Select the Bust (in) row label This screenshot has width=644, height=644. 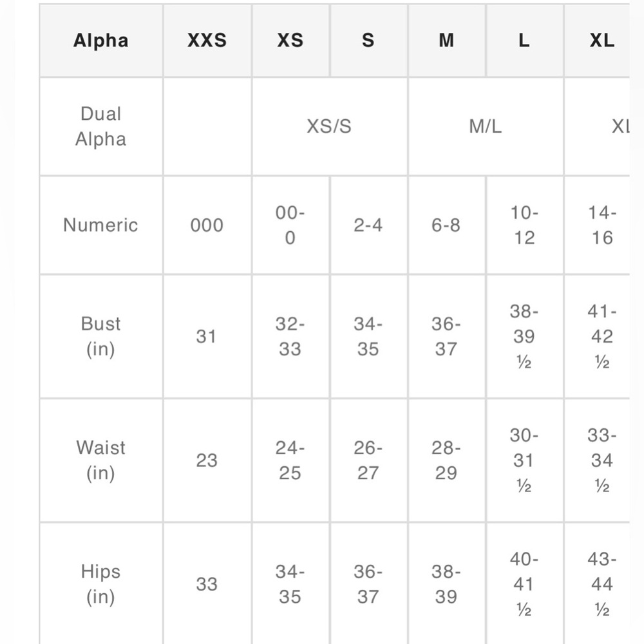tap(101, 336)
